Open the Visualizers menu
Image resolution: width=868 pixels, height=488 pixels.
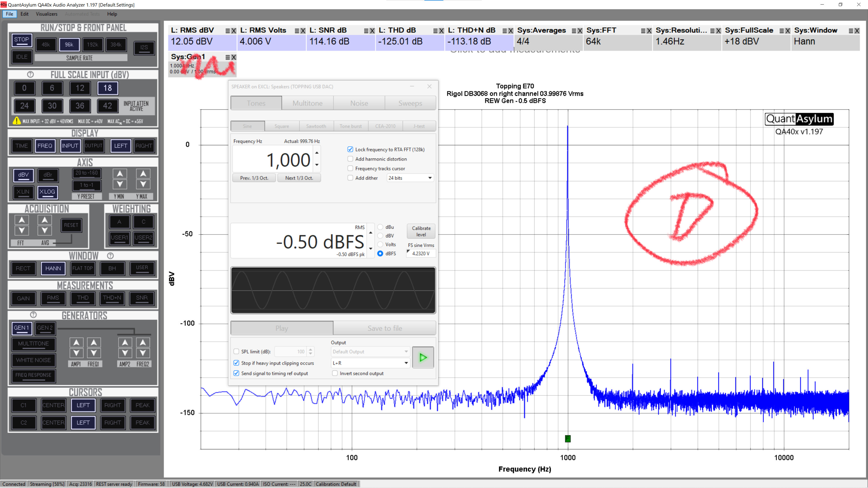pyautogui.click(x=47, y=14)
